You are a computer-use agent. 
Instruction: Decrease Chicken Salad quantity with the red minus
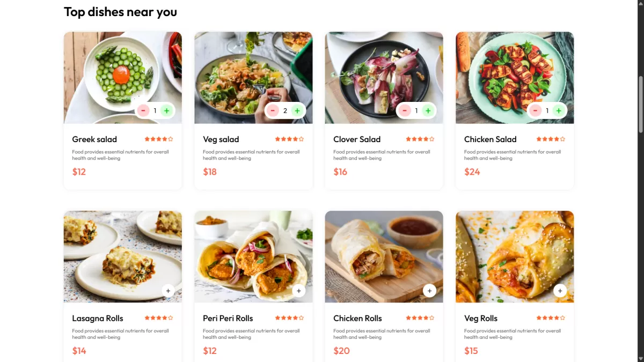pyautogui.click(x=535, y=110)
